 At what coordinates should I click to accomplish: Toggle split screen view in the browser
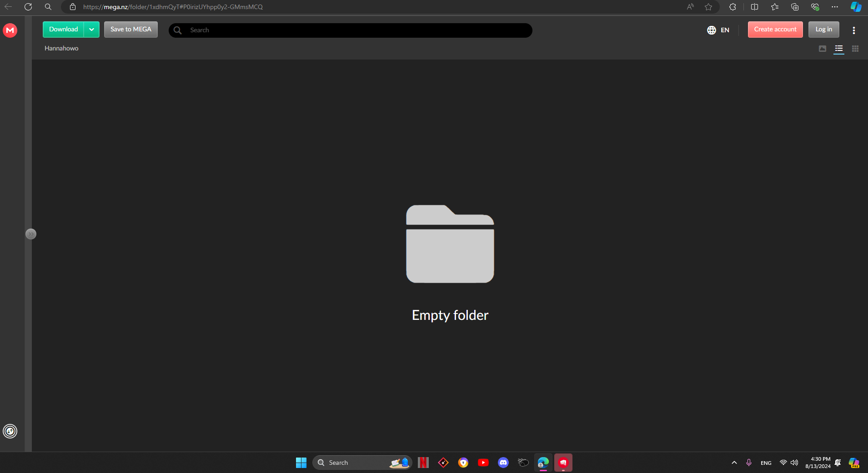(754, 7)
